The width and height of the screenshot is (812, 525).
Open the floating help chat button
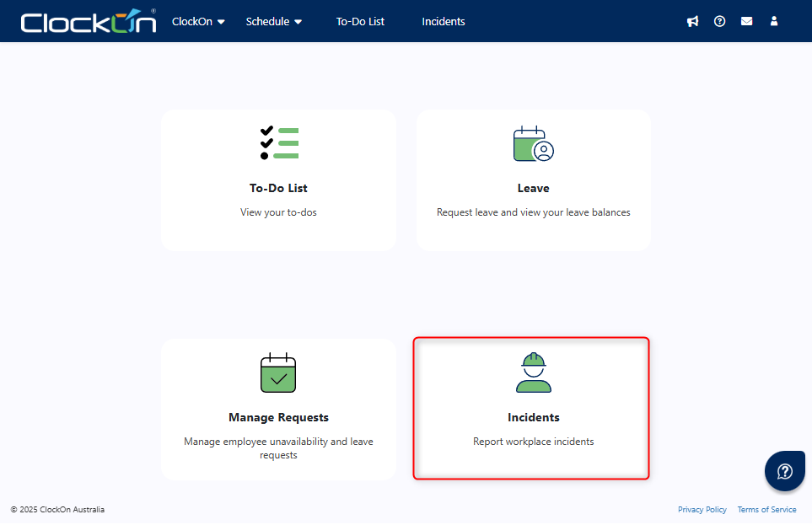point(784,471)
